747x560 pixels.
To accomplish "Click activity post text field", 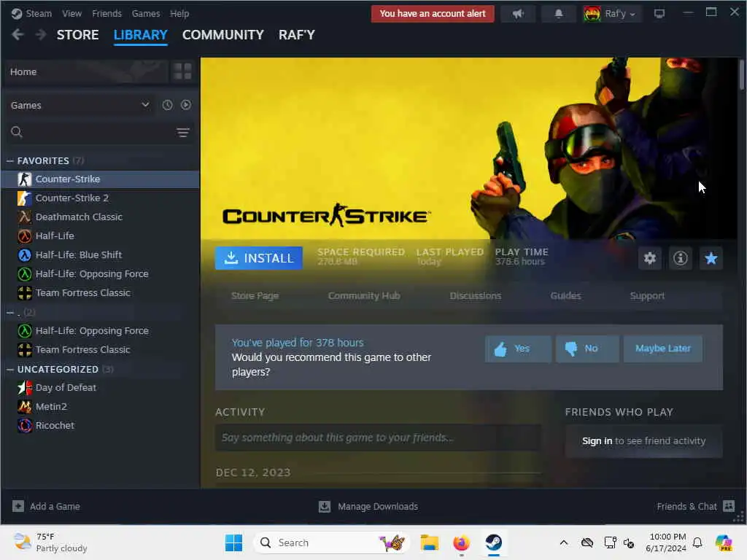I will pyautogui.click(x=378, y=437).
